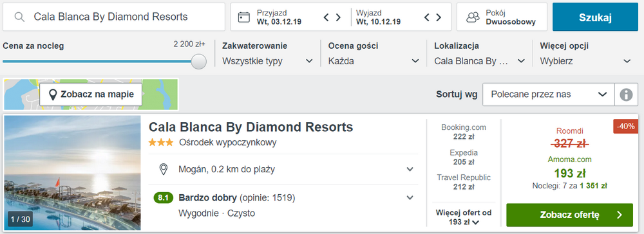This screenshot has width=644, height=234.
Task: Expand Więcej ofert od 193 zł
Action: (x=464, y=217)
